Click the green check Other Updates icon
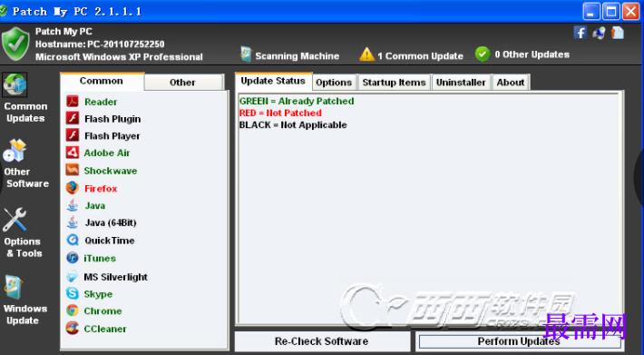The height and width of the screenshot is (355, 644). [483, 54]
